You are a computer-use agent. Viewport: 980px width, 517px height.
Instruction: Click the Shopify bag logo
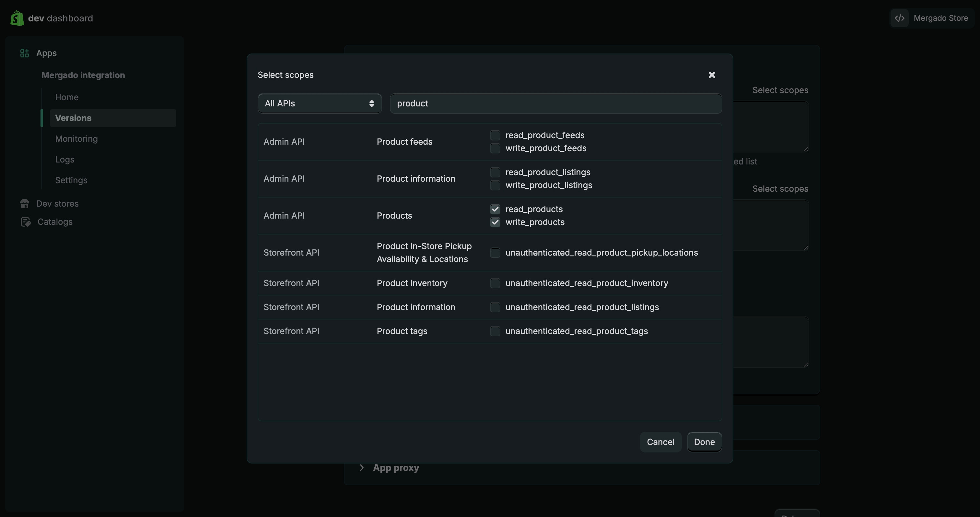[x=17, y=18]
